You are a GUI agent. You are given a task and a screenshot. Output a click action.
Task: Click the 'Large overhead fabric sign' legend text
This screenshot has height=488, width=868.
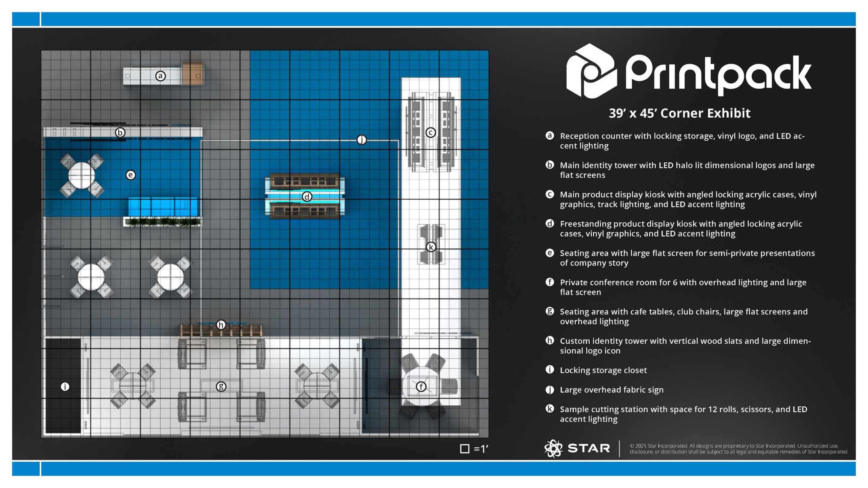pyautogui.click(x=612, y=390)
